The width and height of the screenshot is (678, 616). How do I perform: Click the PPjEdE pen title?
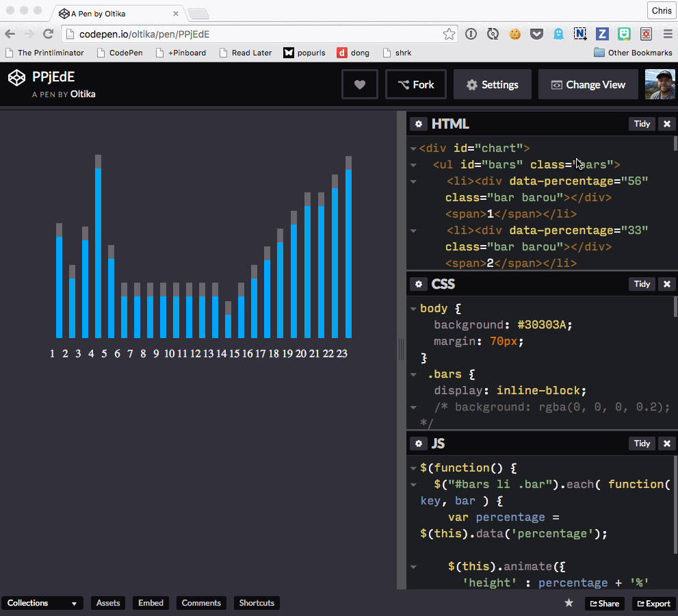(x=53, y=77)
